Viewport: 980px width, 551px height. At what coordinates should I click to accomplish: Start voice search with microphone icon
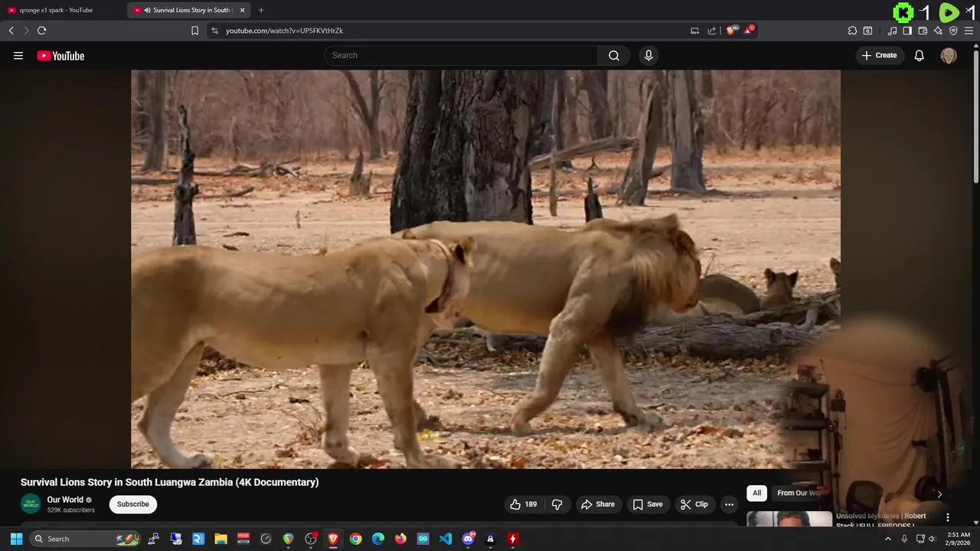[648, 55]
